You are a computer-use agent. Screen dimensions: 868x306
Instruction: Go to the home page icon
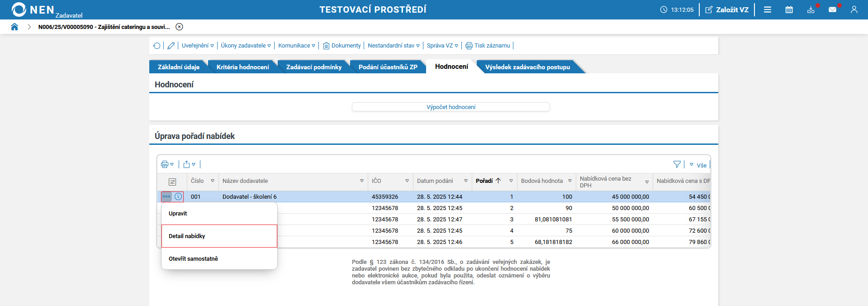click(14, 27)
